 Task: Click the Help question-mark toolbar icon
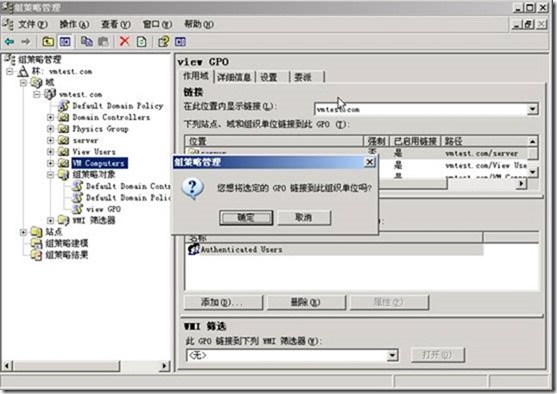(163, 42)
